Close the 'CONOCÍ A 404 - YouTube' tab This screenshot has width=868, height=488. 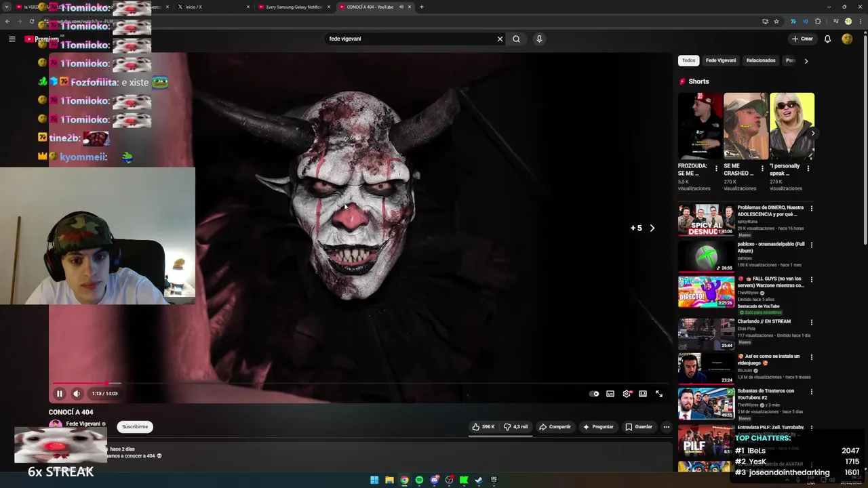pyautogui.click(x=409, y=7)
